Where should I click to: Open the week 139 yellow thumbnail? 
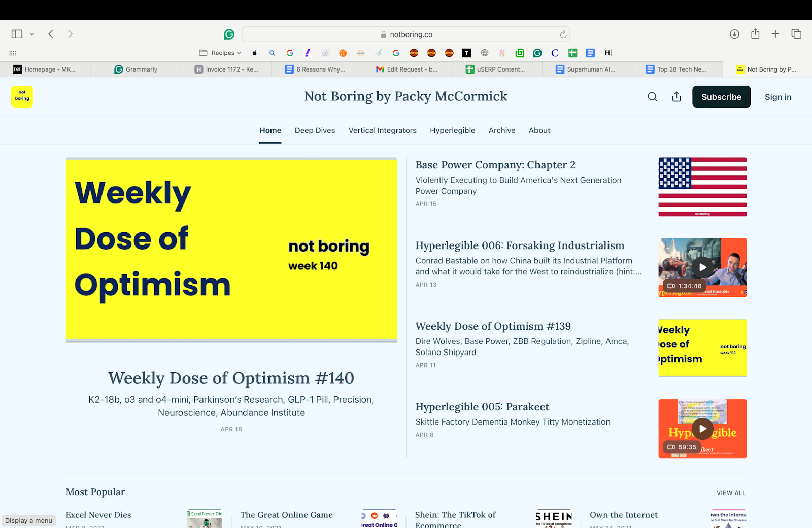(702, 348)
